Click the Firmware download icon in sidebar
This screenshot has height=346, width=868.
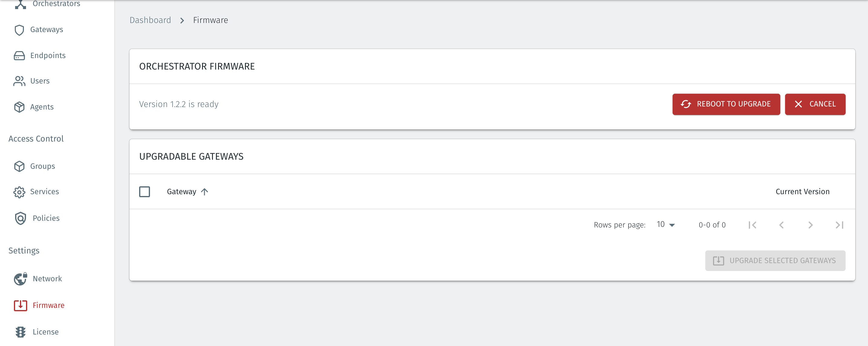(x=21, y=305)
